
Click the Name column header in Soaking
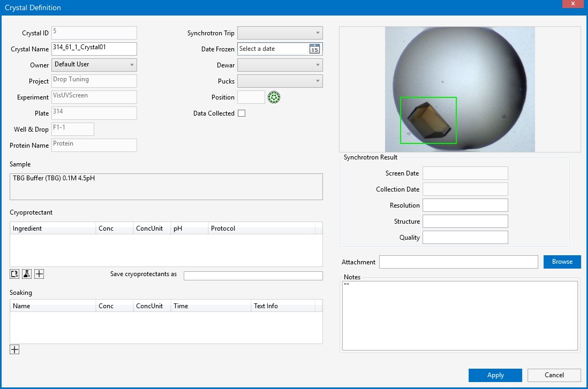(x=53, y=306)
